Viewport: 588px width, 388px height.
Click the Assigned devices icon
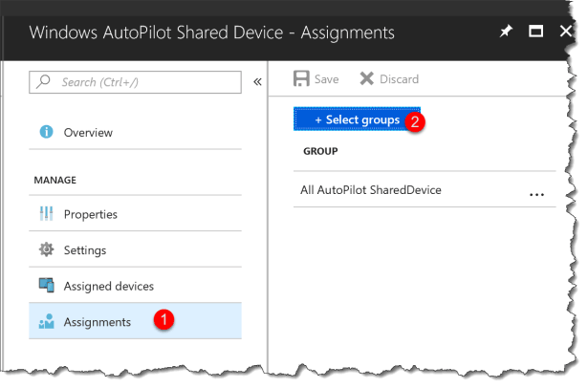click(x=45, y=286)
